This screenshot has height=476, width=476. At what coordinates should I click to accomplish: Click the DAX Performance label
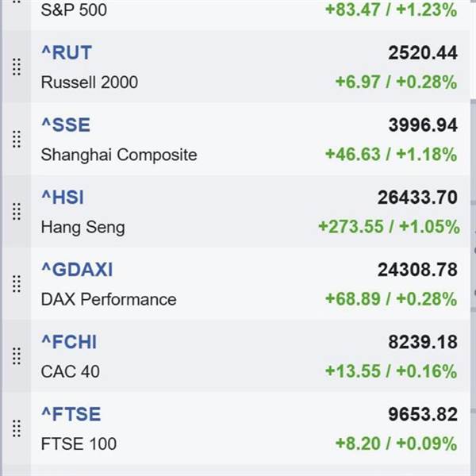coord(109,299)
